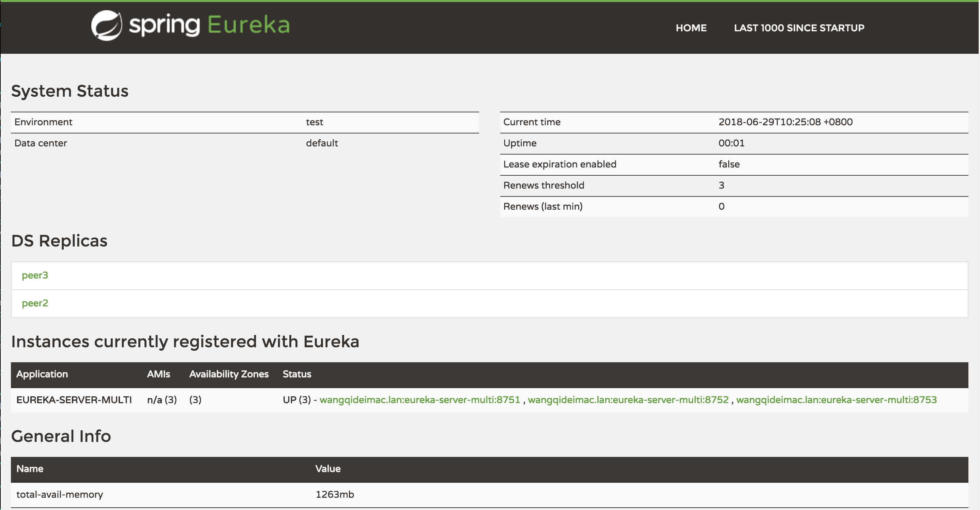Screen dimensions: 980x510
Task: Select the timestamp 2018-06-29T10:25:08 +0800
Action: (x=785, y=122)
